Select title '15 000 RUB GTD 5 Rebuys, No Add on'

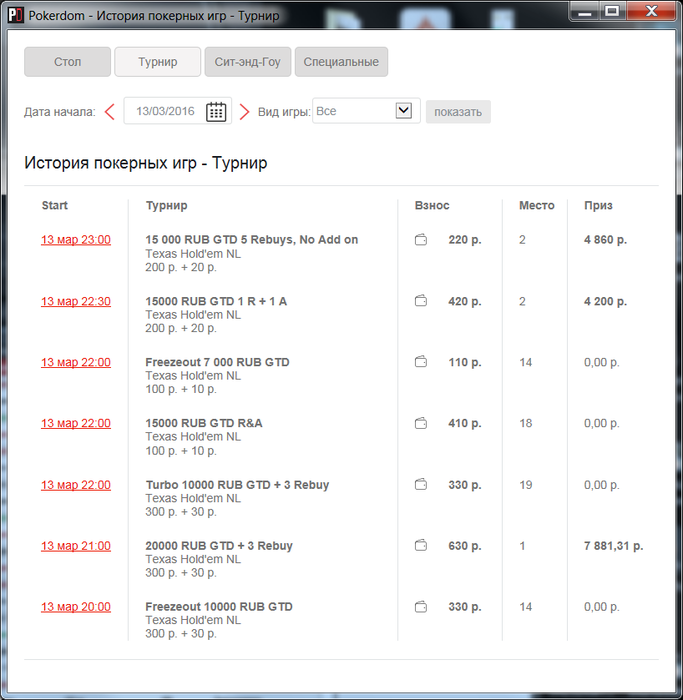click(x=252, y=240)
